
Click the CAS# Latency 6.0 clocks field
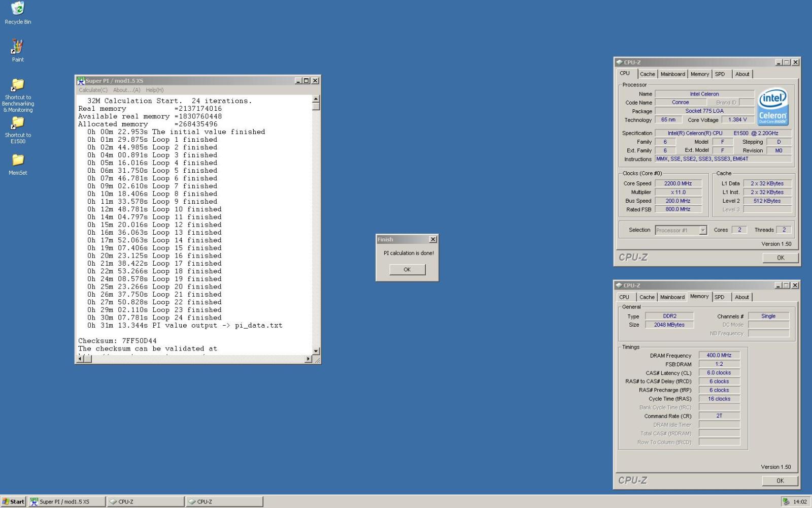point(719,373)
